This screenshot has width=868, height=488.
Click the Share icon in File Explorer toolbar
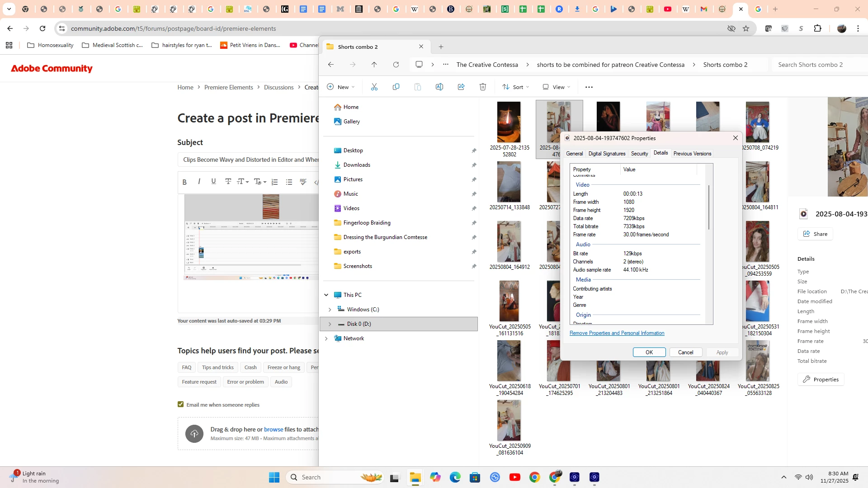pyautogui.click(x=461, y=87)
